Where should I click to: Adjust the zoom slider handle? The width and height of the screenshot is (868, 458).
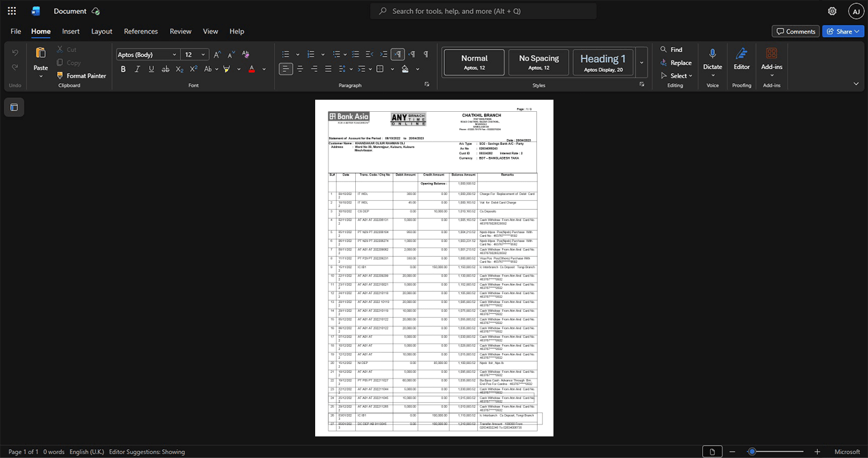[x=752, y=452]
